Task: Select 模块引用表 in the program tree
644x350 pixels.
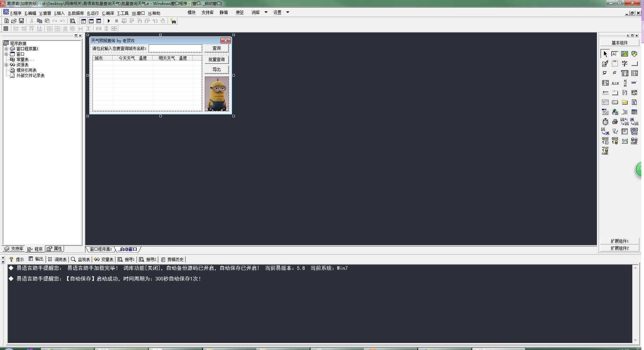Action: tap(26, 70)
